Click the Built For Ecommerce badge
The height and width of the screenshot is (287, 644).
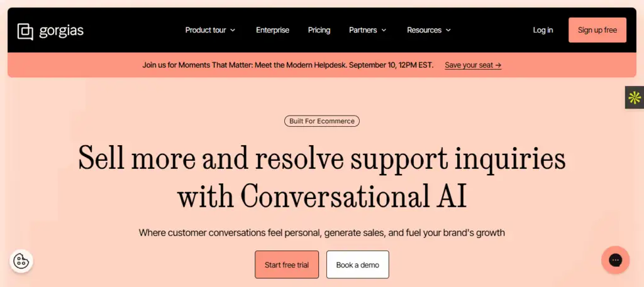[322, 121]
